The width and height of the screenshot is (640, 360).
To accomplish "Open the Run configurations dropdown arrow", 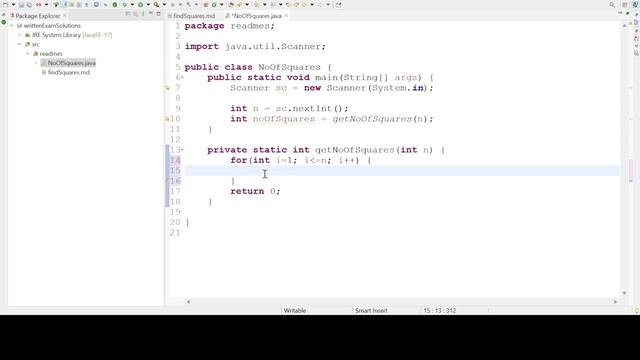I will click(x=148, y=5).
